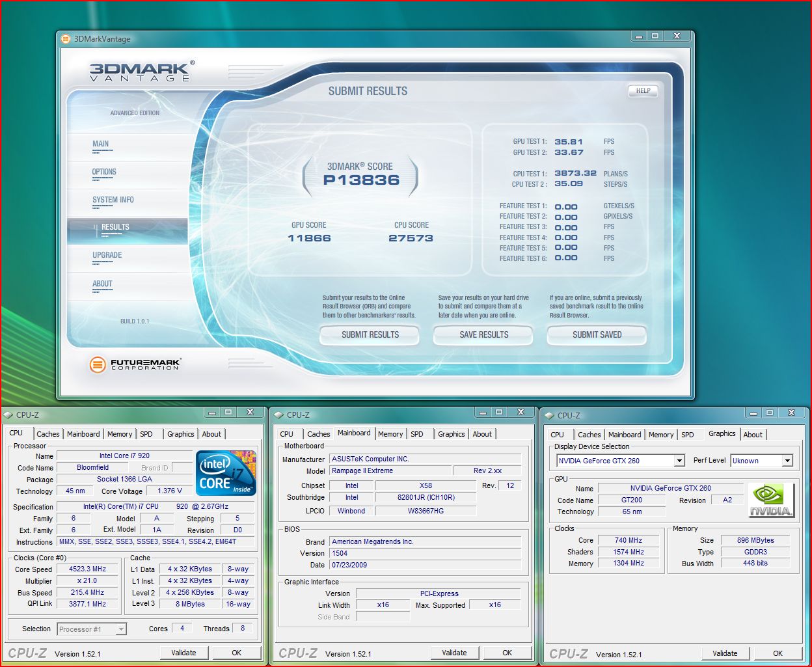812x667 pixels.
Task: Click the Core Speed field 4523.3 MHz
Action: click(x=88, y=569)
